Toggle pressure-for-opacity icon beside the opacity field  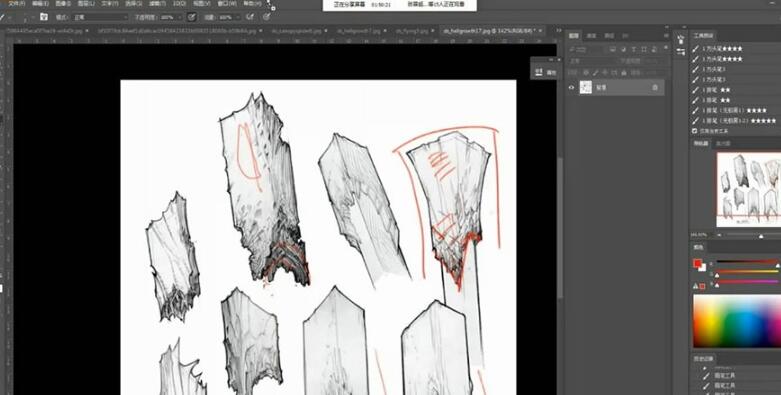[x=191, y=17]
